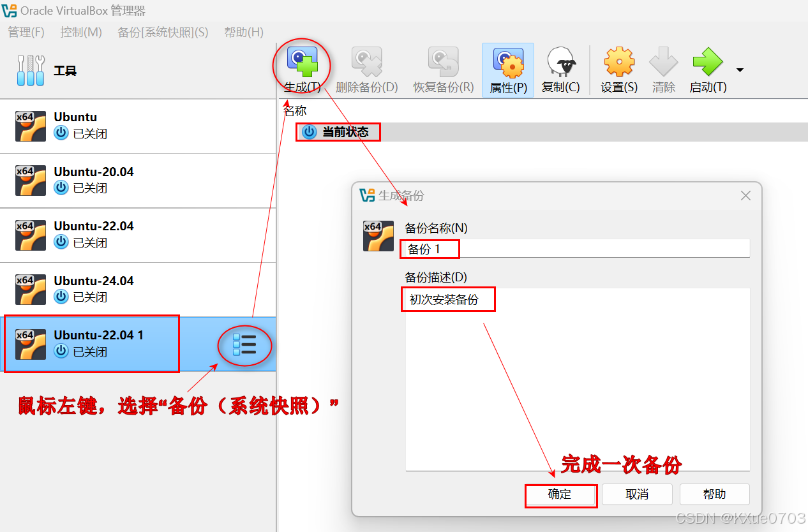
Task: Open the 备份[系统快照](S) menu
Action: (x=163, y=32)
